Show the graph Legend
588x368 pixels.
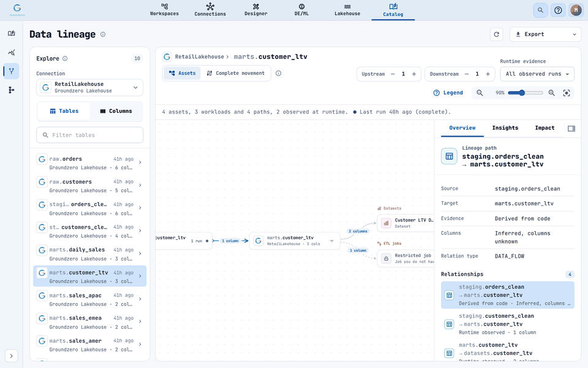pyautogui.click(x=448, y=93)
